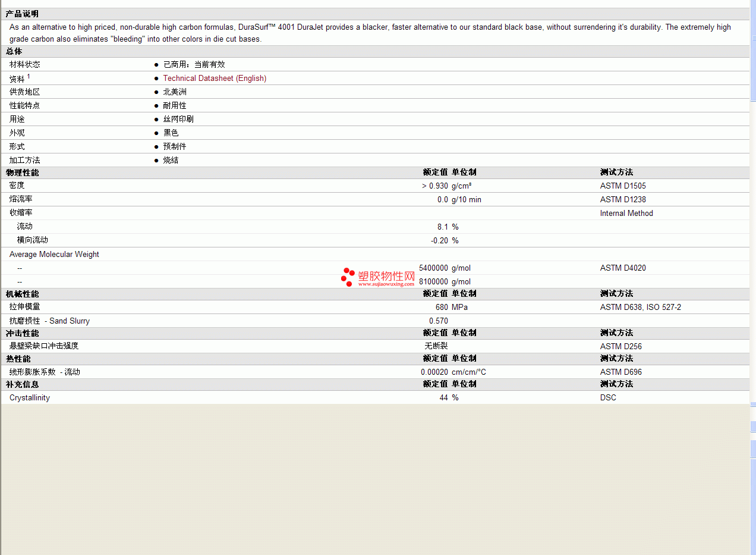Open the Technical Datasheet (English) link

click(215, 78)
